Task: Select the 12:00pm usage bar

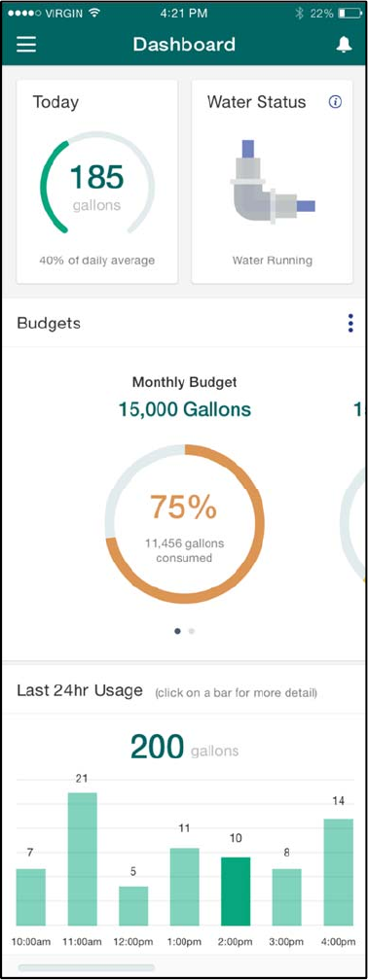Action: pyautogui.click(x=133, y=906)
